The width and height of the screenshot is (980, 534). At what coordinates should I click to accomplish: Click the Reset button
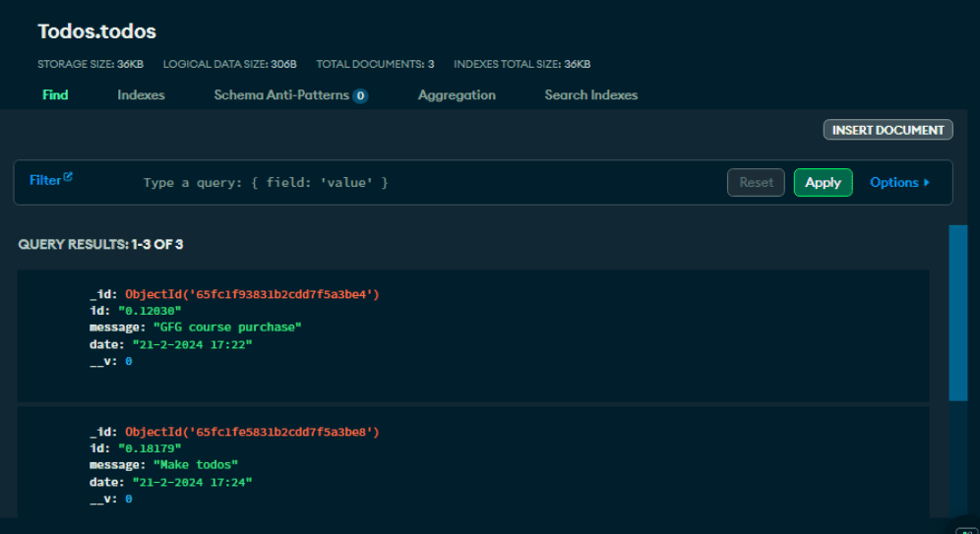pos(756,182)
